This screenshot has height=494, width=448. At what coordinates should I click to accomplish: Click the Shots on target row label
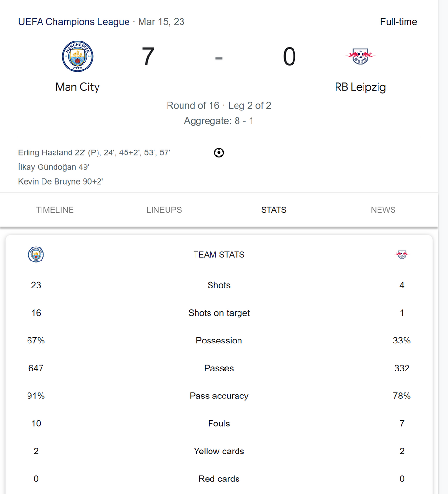coord(219,313)
